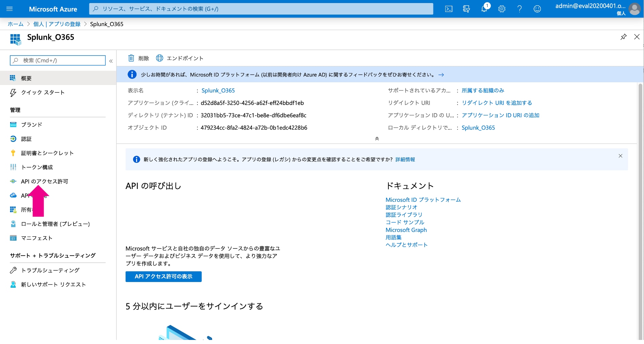Click the cloud icon for API exposure

(x=13, y=195)
